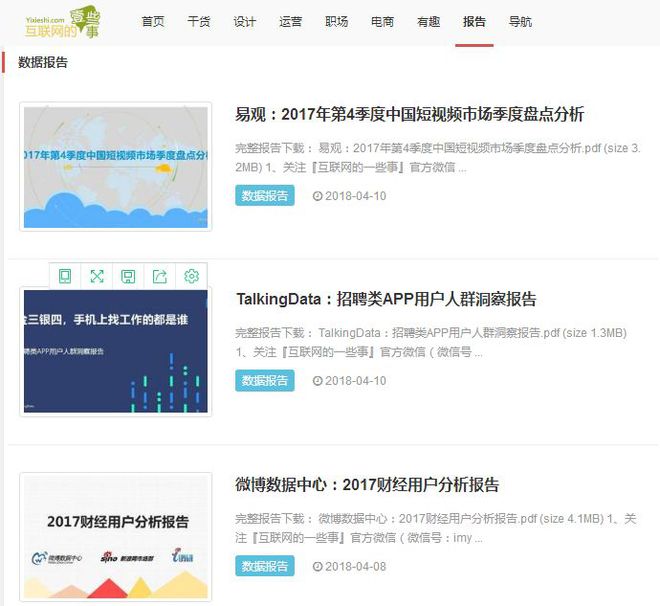Click the mobile view icon in floating toolbar
The width and height of the screenshot is (660, 606).
[x=65, y=276]
